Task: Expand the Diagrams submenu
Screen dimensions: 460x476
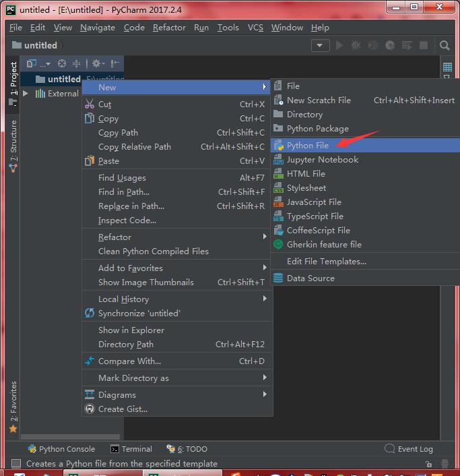Action: pyautogui.click(x=176, y=395)
